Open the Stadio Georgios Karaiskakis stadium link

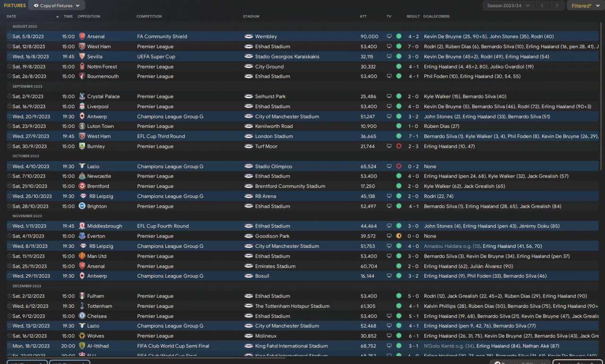287,57
